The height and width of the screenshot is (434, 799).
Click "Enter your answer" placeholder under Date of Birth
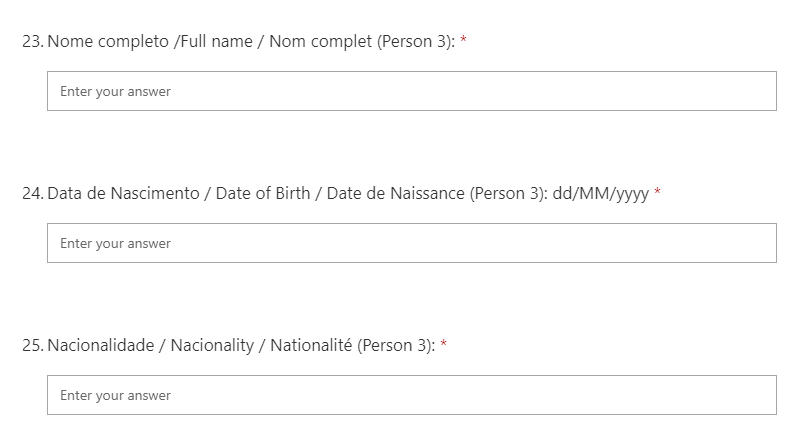[x=115, y=243]
